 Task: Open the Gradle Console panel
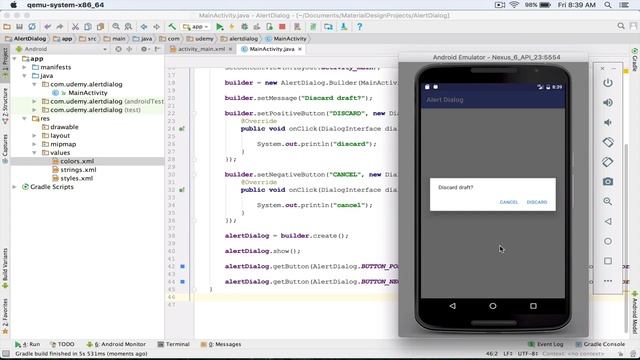coord(600,344)
